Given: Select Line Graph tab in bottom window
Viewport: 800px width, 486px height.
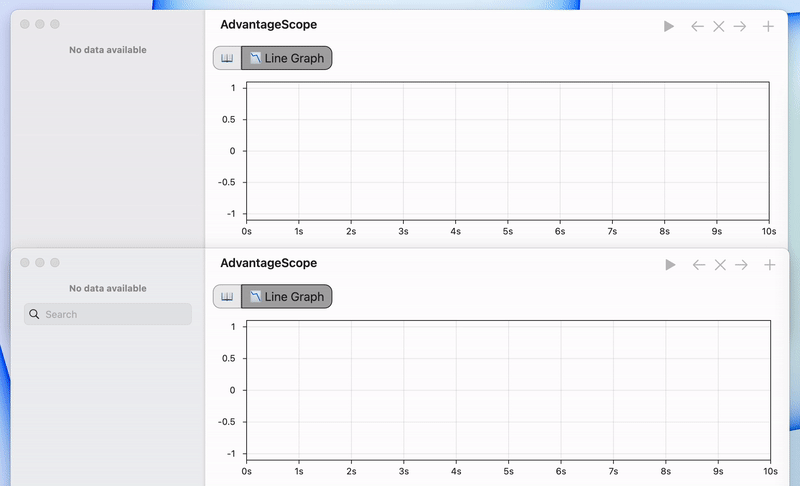Looking at the screenshot, I should (x=287, y=296).
